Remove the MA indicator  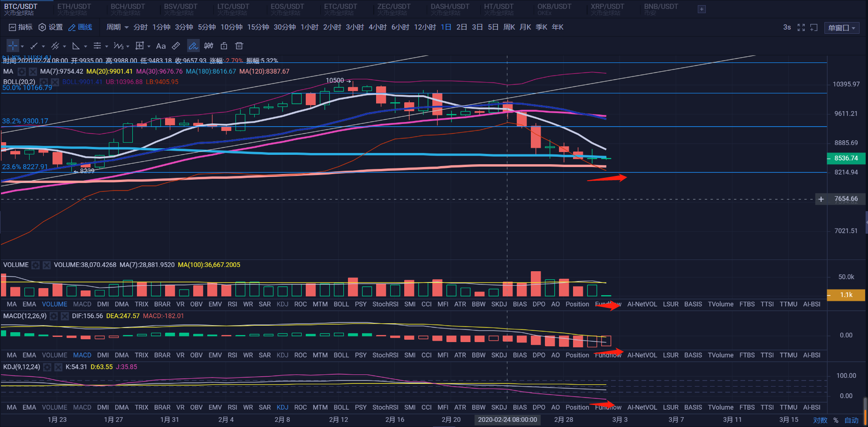click(33, 71)
